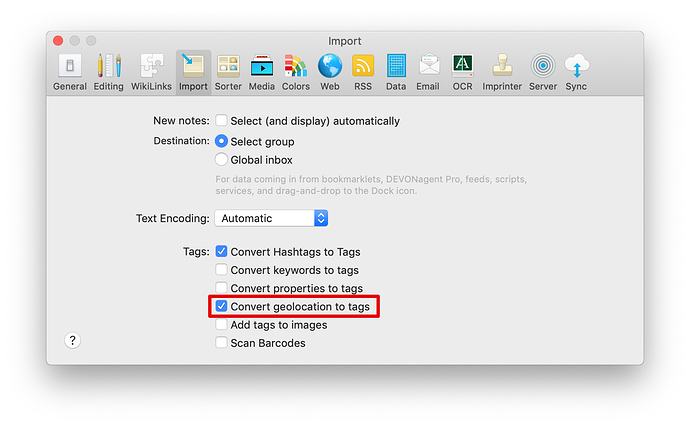Uncheck Convert geolocation to tags
690x426 pixels.
[221, 306]
